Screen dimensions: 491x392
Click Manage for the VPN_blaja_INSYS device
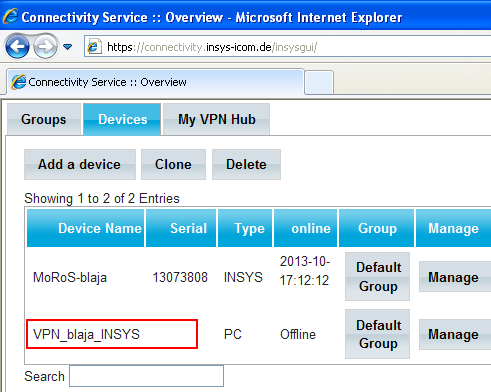(455, 334)
